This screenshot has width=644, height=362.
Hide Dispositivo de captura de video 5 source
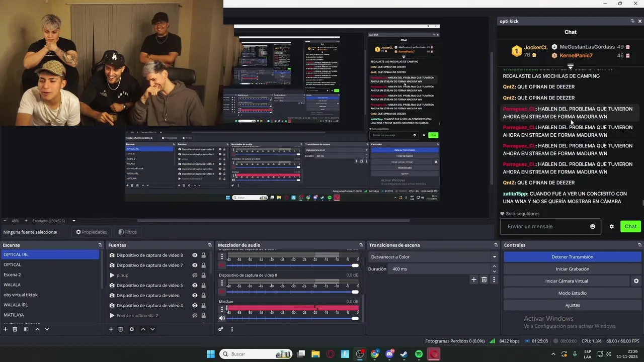pyautogui.click(x=195, y=286)
